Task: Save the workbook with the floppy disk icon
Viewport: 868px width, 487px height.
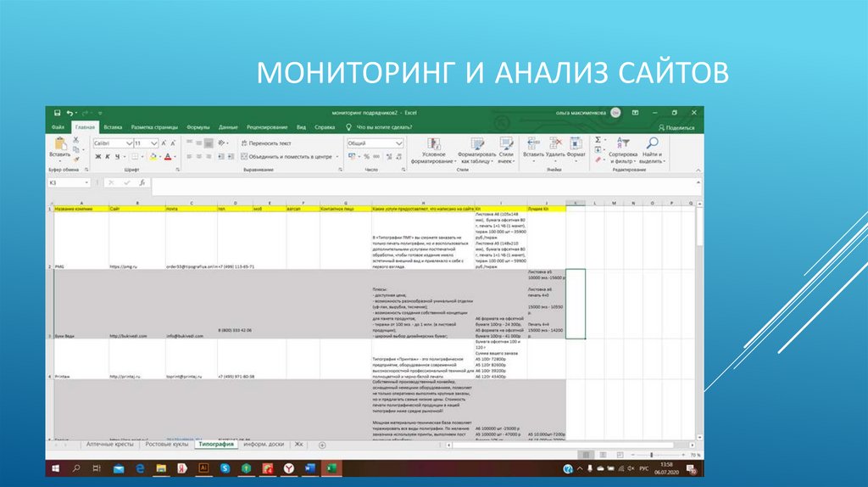Action: click(57, 113)
